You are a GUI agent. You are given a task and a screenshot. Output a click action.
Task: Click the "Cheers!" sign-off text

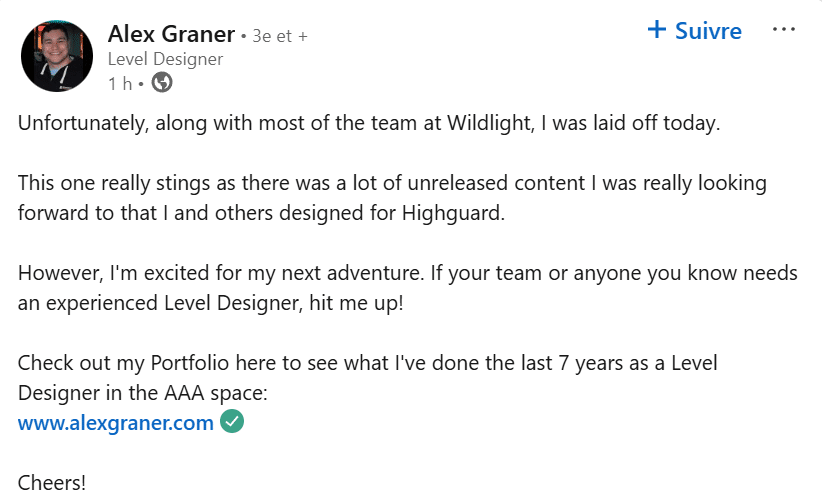click(x=52, y=482)
